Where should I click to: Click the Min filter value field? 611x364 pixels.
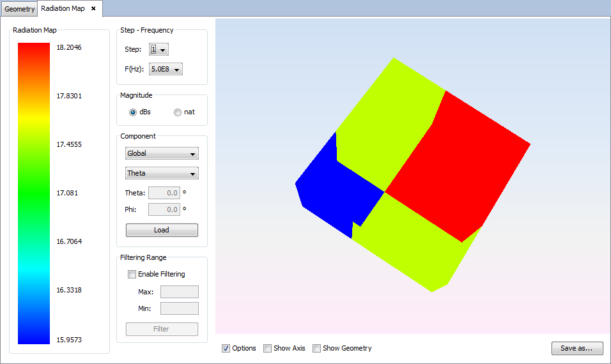(x=179, y=308)
